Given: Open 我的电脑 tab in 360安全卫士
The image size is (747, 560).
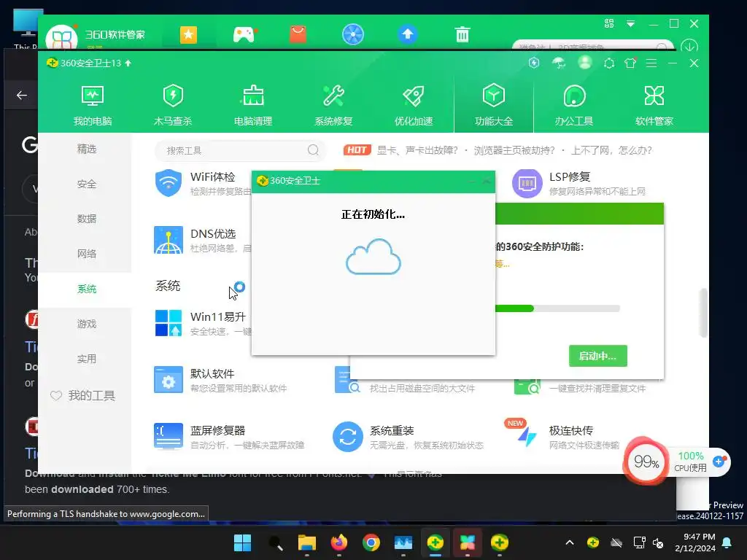Looking at the screenshot, I should [x=93, y=106].
